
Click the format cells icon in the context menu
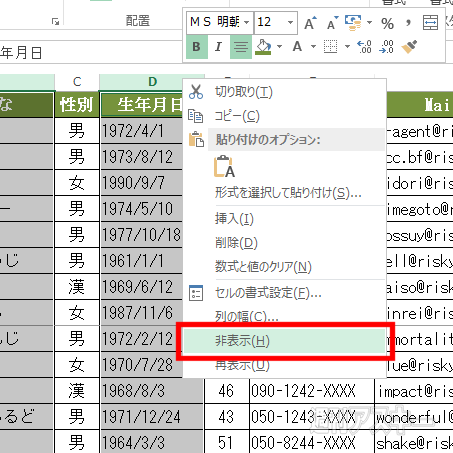196,293
